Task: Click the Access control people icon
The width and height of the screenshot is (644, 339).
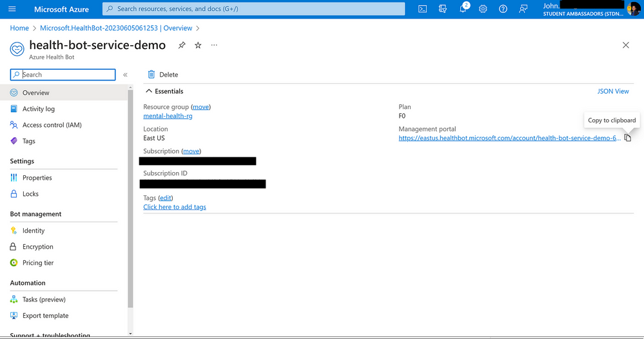Action: tap(14, 125)
